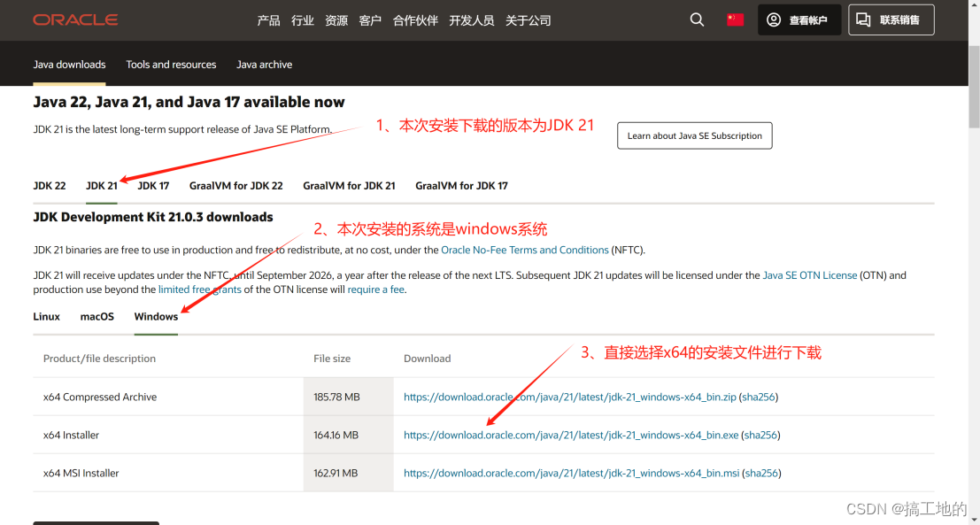The width and height of the screenshot is (980, 525).
Task: Click the x64 MSI Installer description
Action: [81, 473]
